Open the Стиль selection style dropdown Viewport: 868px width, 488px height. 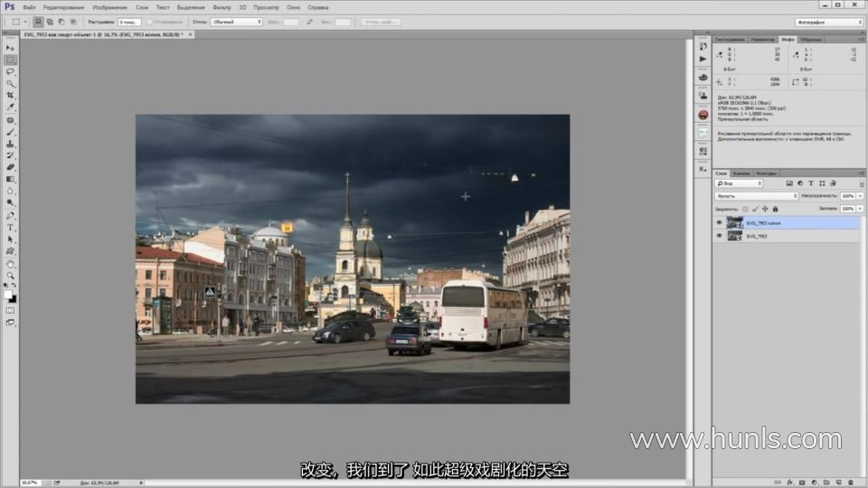tap(236, 22)
